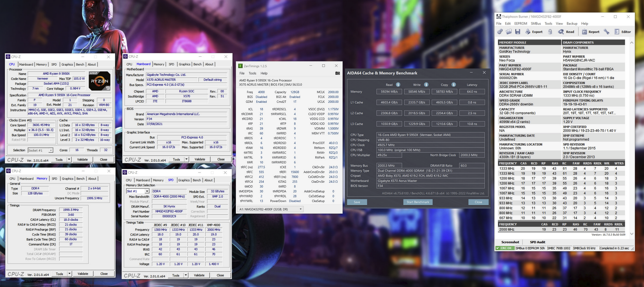Image resolution: width=644 pixels, height=287 pixels.
Task: Click the Read info icon in AIDA64
Action: 398,84
